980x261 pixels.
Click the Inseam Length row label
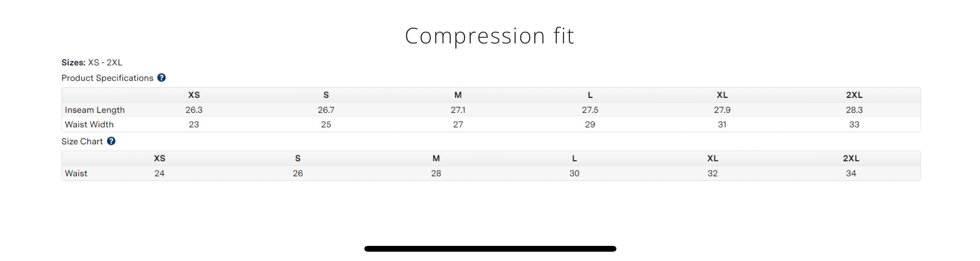(x=95, y=110)
